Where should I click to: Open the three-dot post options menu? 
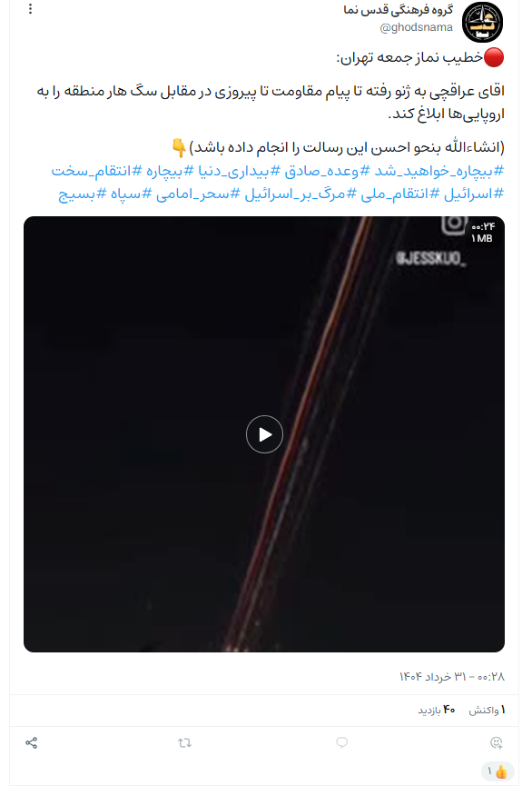[x=31, y=9]
